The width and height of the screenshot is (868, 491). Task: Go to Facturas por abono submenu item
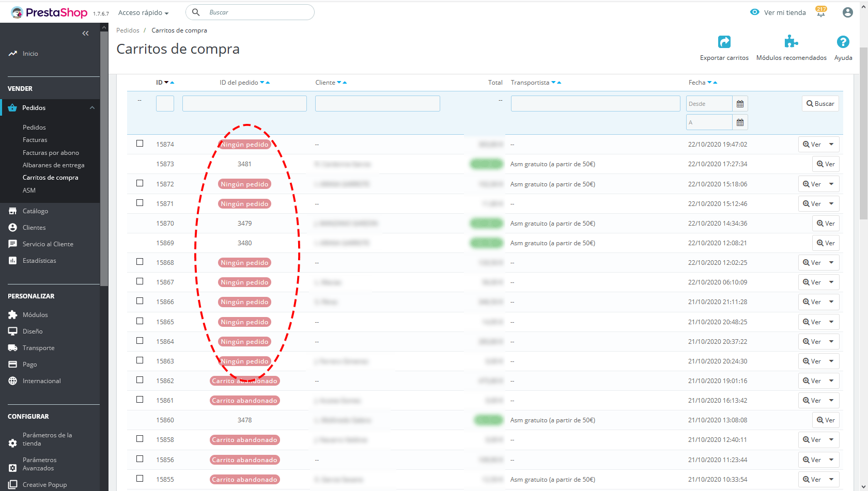(x=51, y=153)
